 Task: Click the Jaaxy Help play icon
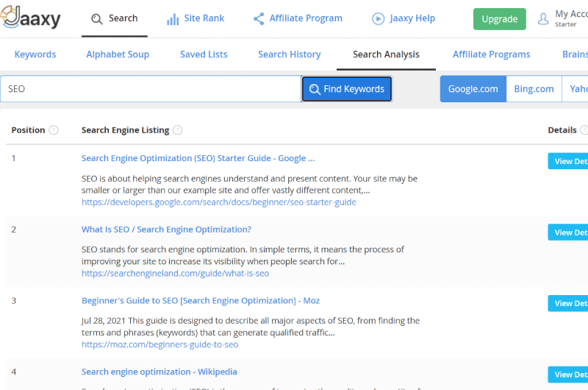[378, 19]
